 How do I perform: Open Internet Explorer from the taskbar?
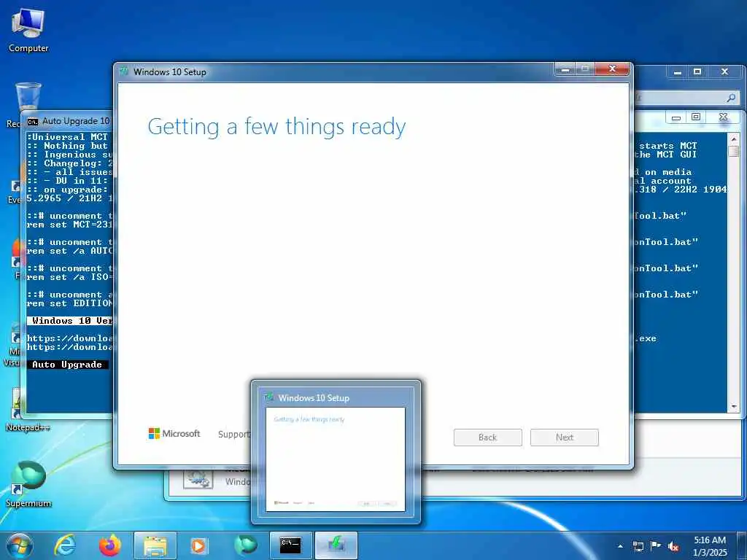point(65,545)
